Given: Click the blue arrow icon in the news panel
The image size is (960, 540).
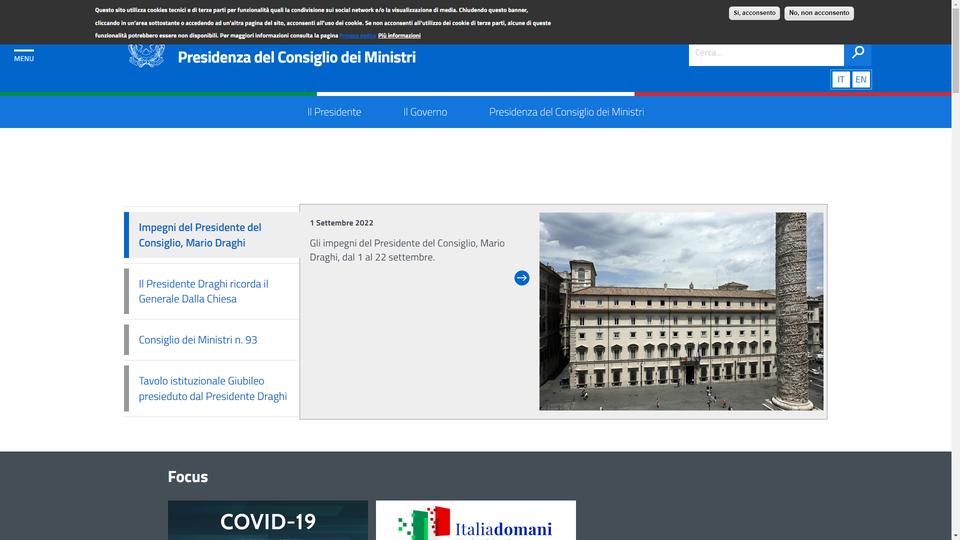Looking at the screenshot, I should [522, 278].
